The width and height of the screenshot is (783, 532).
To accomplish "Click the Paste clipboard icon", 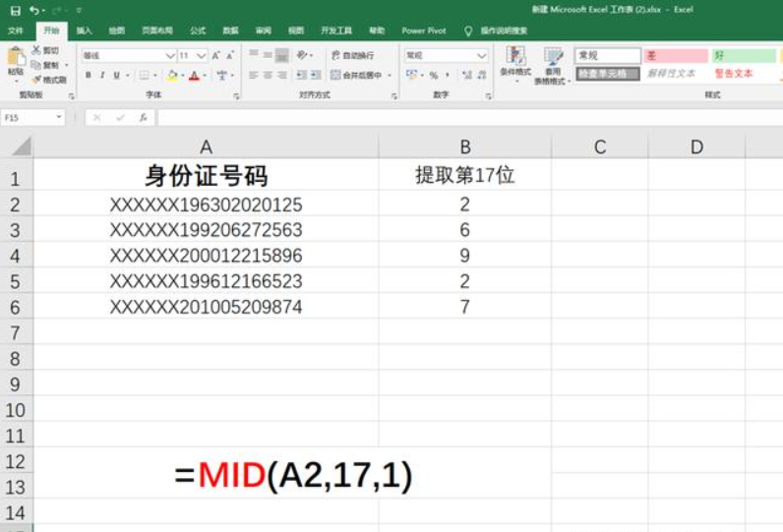I will click(x=16, y=56).
